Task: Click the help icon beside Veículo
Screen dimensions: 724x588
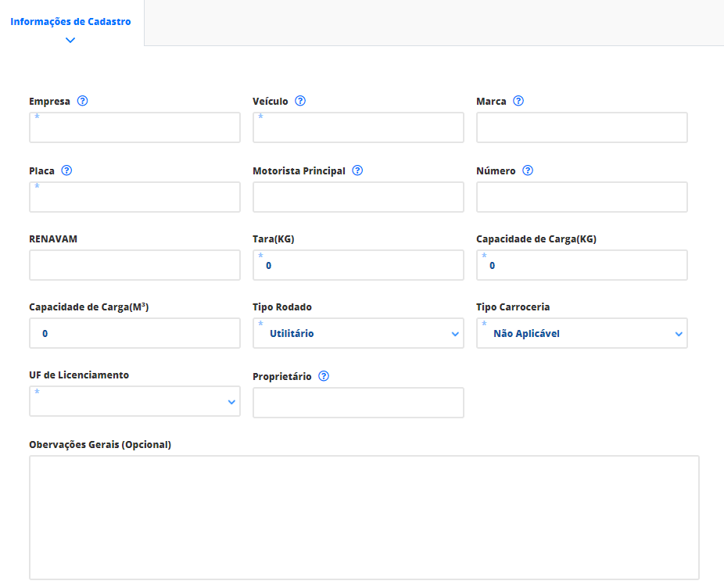Action: click(300, 101)
